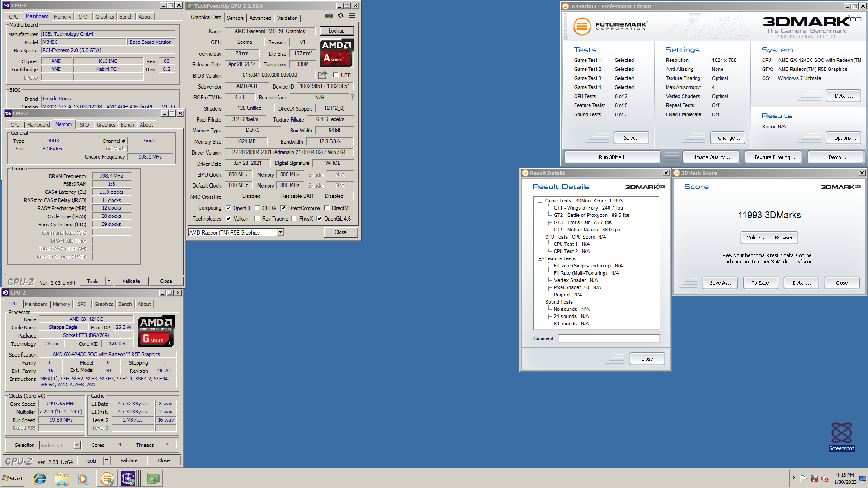This screenshot has width=868, height=488.
Task: Click Run 3DMark button
Action: 612,157
